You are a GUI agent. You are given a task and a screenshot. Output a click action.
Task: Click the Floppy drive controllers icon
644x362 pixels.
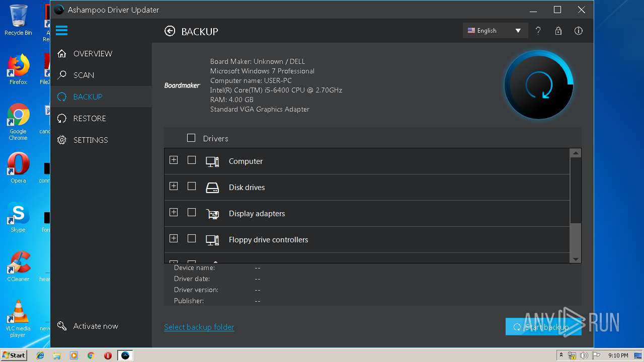[212, 240]
